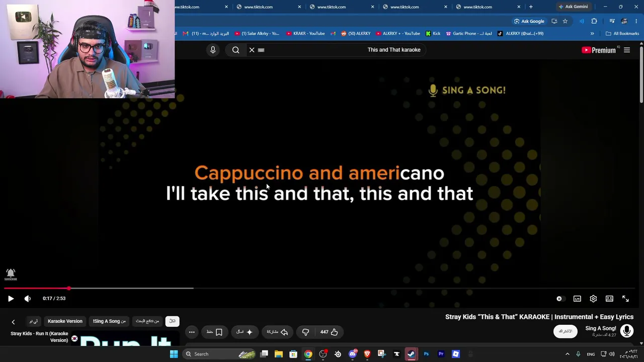The height and width of the screenshot is (362, 644).
Task: Open Brave browser from the taskbar
Action: coord(367,354)
